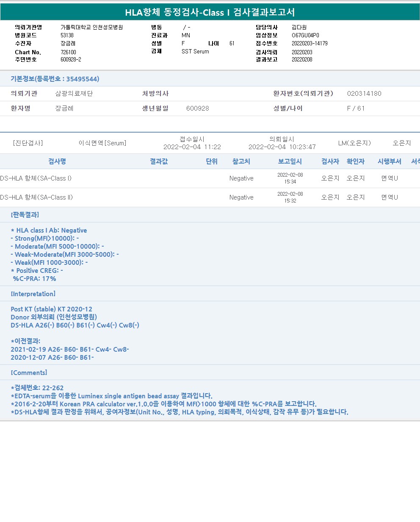Select line 'Moderate(MFI 5000-10000): -'
The height and width of the screenshot is (522, 420).
pos(57,247)
